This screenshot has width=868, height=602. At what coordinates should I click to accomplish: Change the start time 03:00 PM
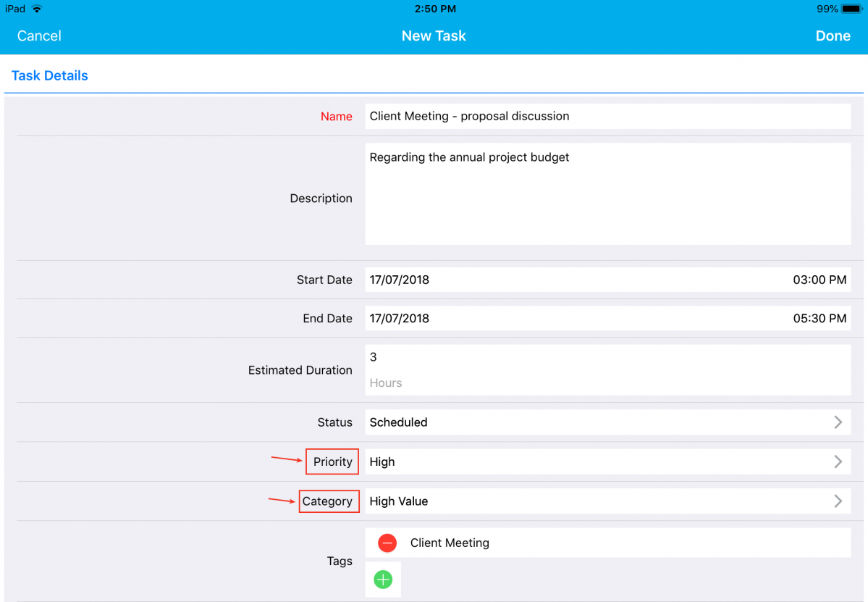819,280
